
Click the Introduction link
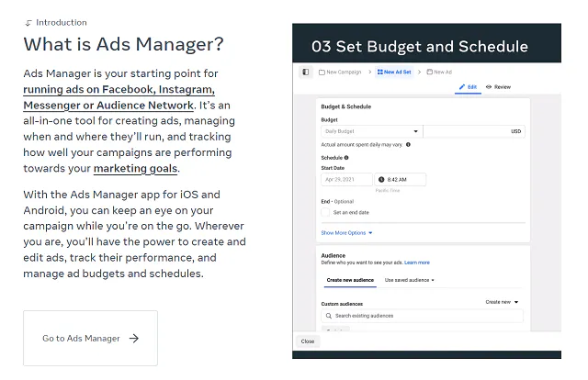(x=56, y=22)
